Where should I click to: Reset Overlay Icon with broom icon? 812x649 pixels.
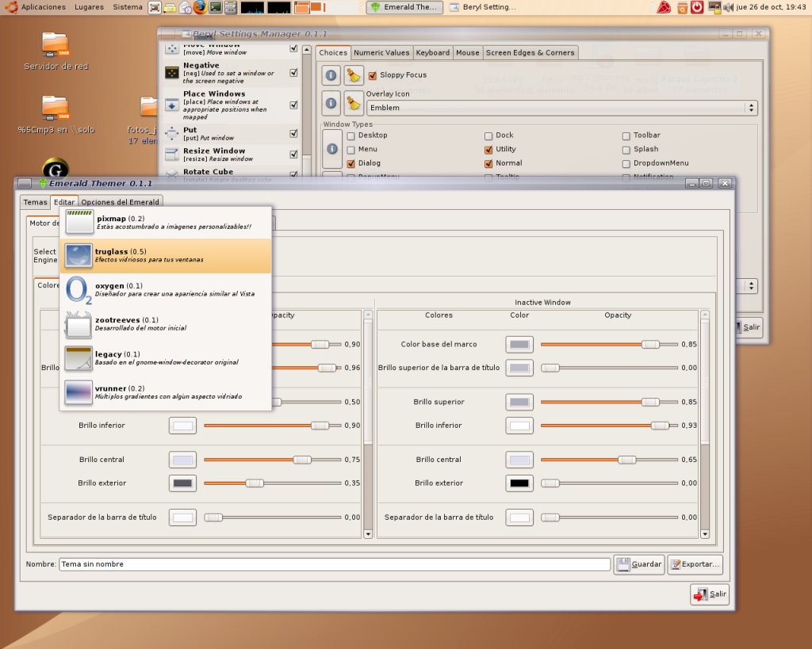pyautogui.click(x=354, y=103)
